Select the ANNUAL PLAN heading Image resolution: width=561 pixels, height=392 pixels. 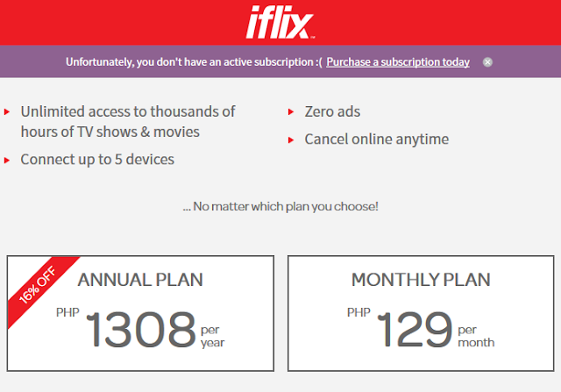click(x=140, y=281)
